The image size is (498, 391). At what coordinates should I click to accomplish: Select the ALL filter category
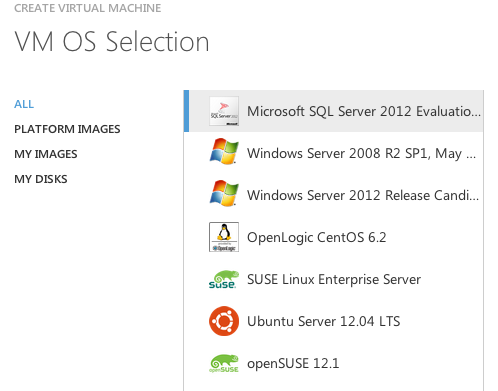coord(24,104)
